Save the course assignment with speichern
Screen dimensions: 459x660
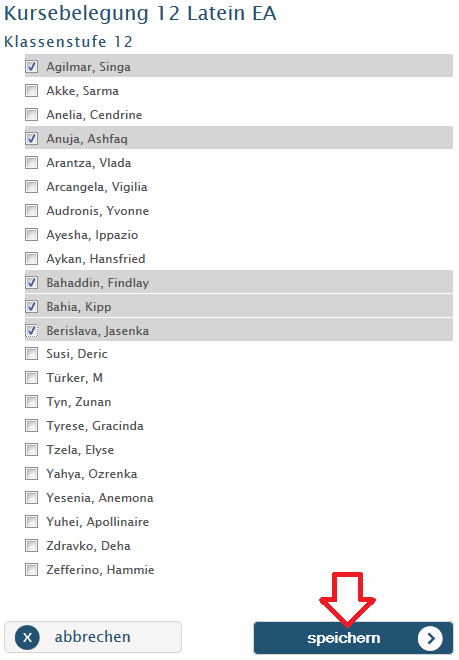coord(353,638)
